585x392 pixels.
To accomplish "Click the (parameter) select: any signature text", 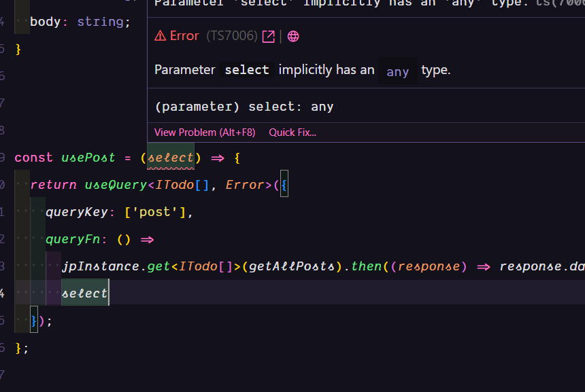I will coord(244,107).
